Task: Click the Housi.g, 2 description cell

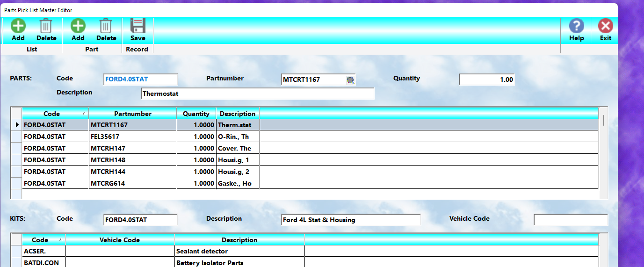Action: pyautogui.click(x=238, y=172)
